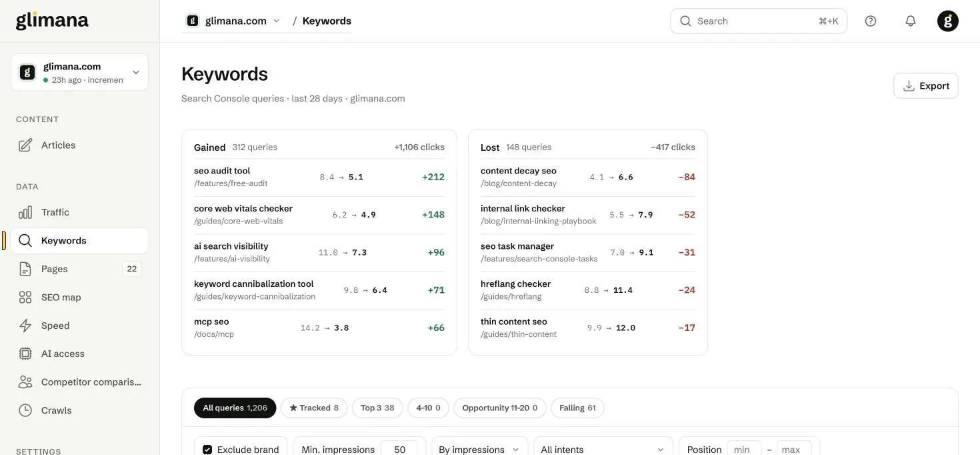Screen dimensions: 980x455
Task: Open the help question mark icon
Action: pos(871,21)
